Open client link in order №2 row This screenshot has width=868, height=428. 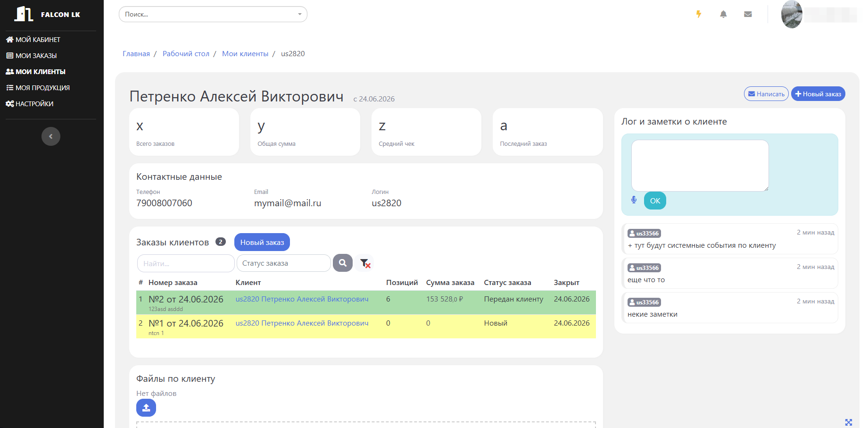(302, 299)
